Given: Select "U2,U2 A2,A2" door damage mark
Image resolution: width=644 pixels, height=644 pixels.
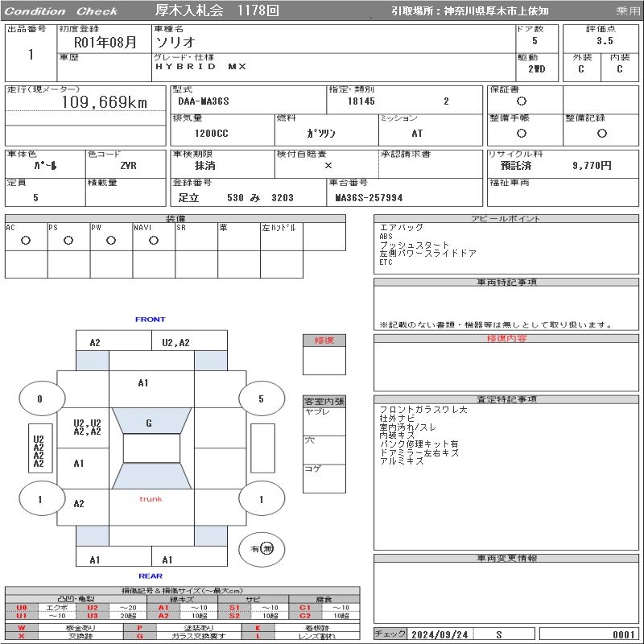Looking at the screenshot, I should click(x=87, y=427).
